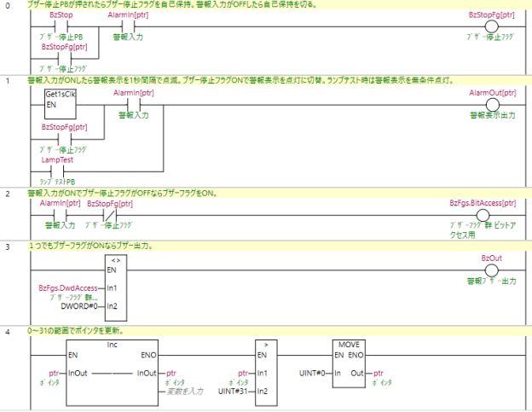
Task: Click the UINT#0 constant of MOVE input
Action: pos(312,374)
